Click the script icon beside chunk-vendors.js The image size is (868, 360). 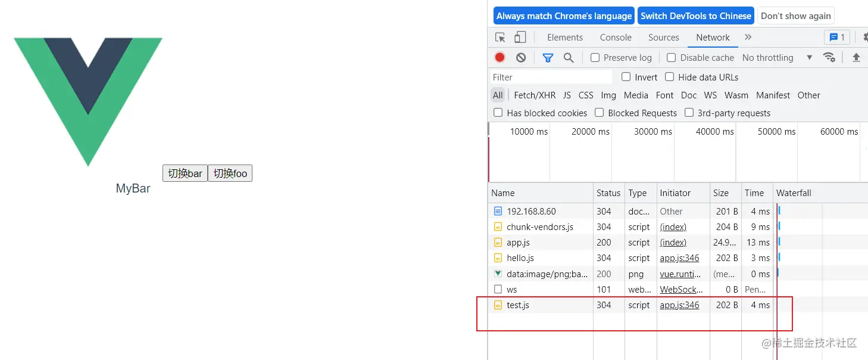(x=498, y=226)
